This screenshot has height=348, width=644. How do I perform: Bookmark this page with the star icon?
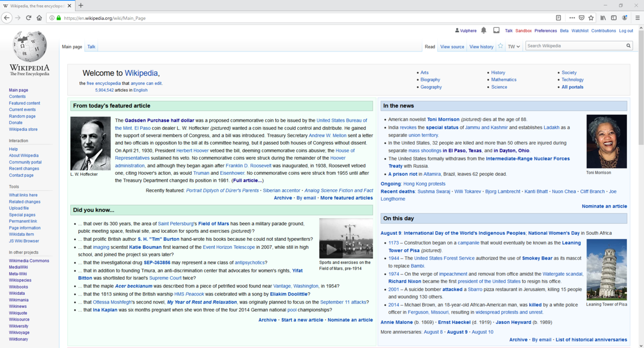pyautogui.click(x=591, y=18)
